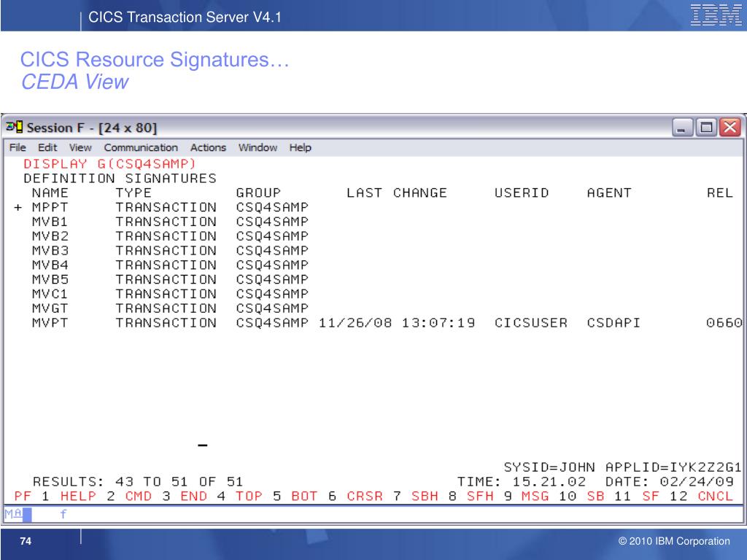Click PF 1 HELP key label
The height and width of the screenshot is (560, 747).
tap(55, 496)
